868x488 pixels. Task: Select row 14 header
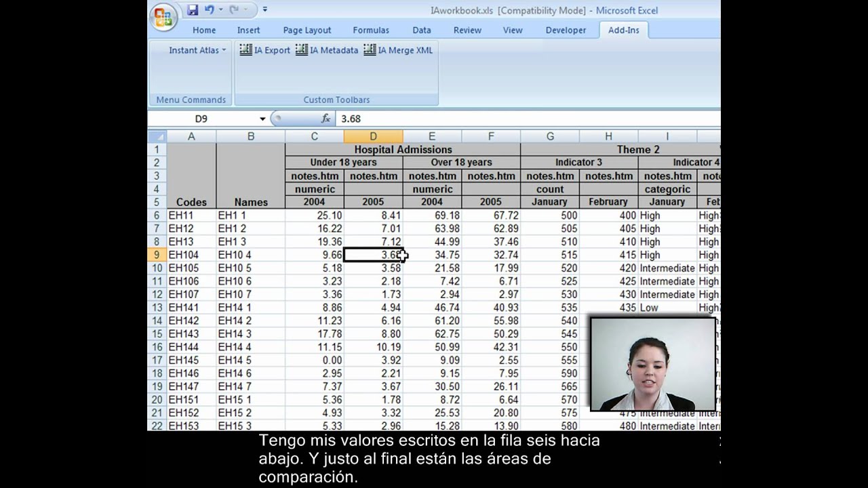point(157,321)
